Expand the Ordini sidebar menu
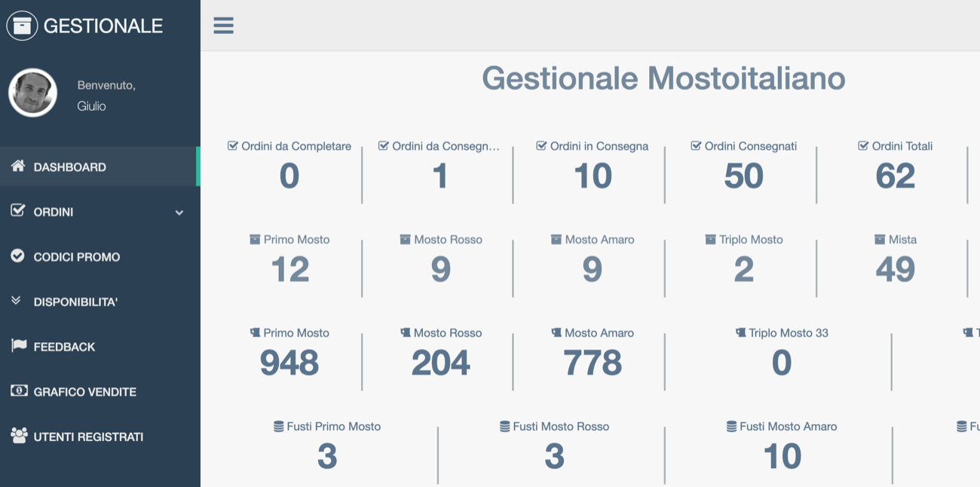This screenshot has width=980, height=487. pyautogui.click(x=54, y=213)
